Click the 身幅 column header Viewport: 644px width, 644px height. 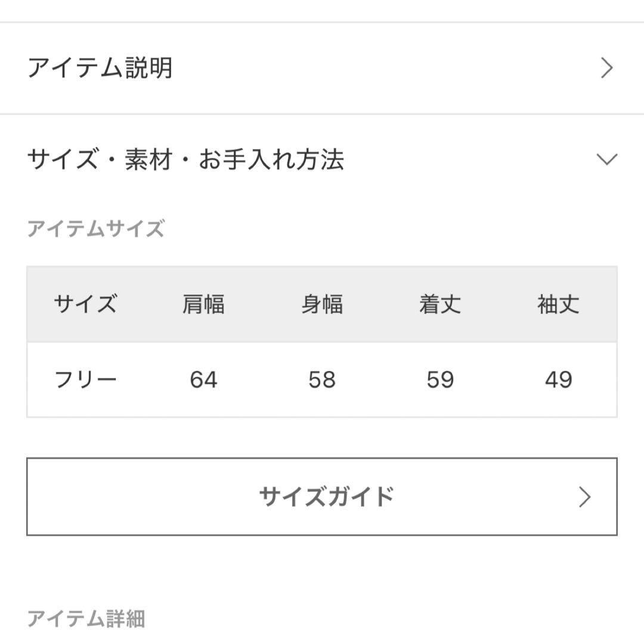322,305
